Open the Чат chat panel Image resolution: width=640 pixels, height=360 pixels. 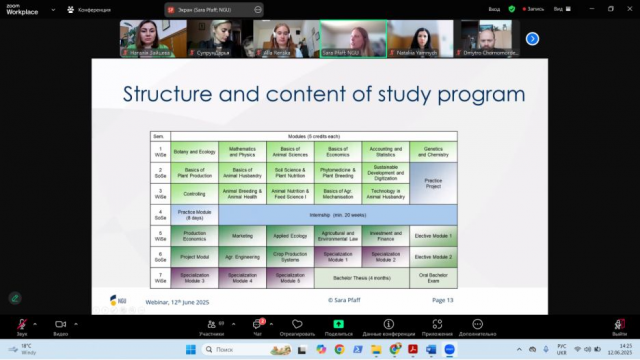coord(258,327)
